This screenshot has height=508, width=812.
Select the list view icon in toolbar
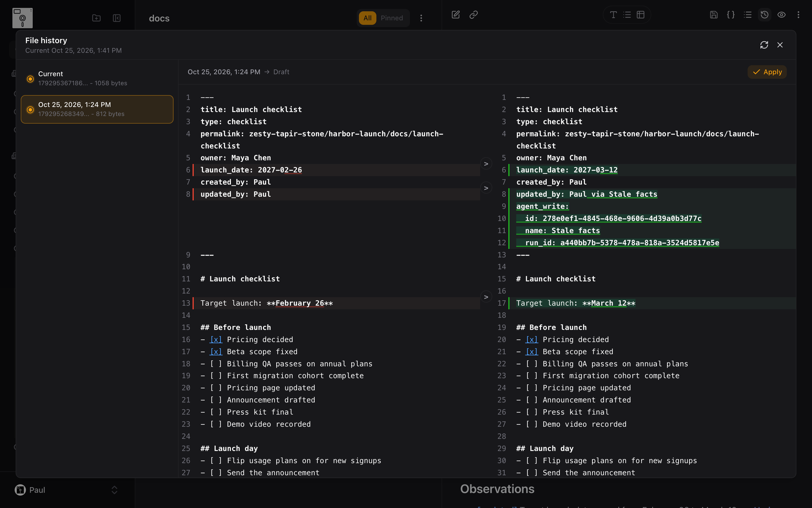[627, 14]
